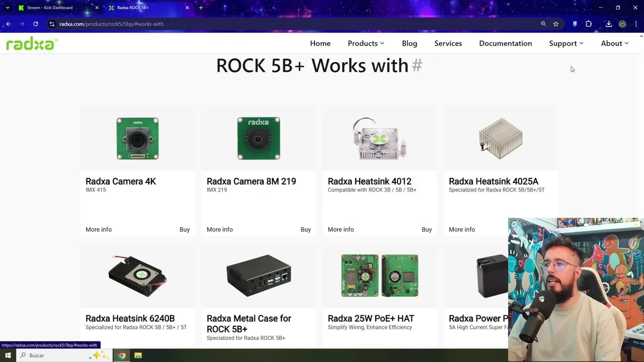Click the Bitwarden extension icon

click(575, 24)
